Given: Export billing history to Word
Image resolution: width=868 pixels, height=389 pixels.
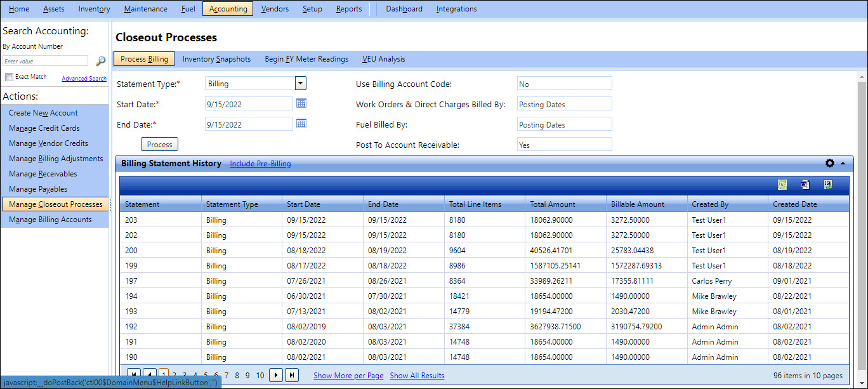Looking at the screenshot, I should [805, 185].
